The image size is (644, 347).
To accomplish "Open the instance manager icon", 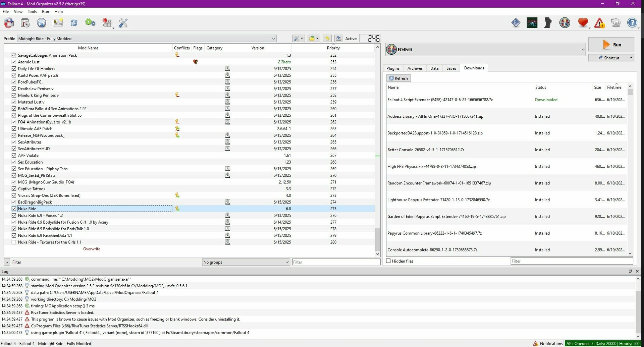I will coord(9,23).
